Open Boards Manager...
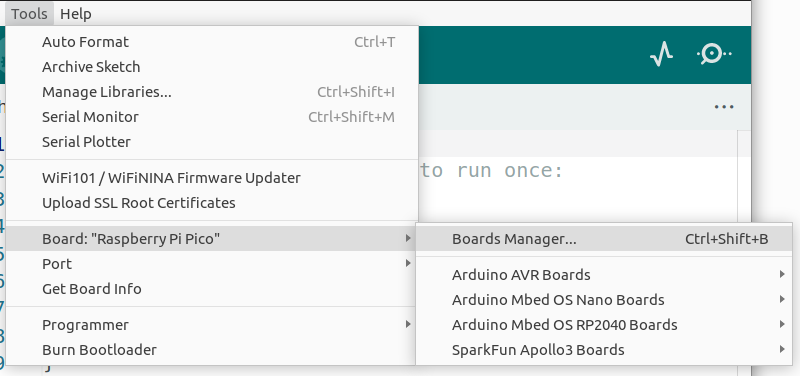 [x=604, y=239]
